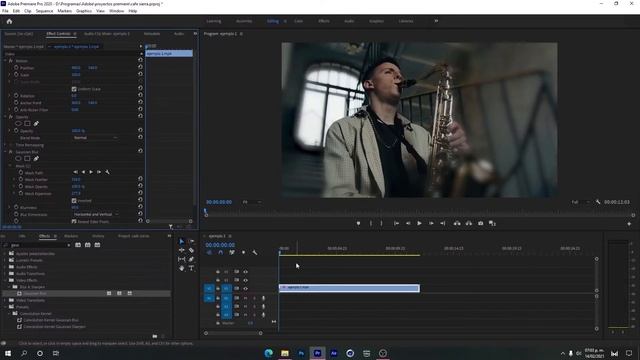Toggle V3 track output eye

pyautogui.click(x=245, y=272)
